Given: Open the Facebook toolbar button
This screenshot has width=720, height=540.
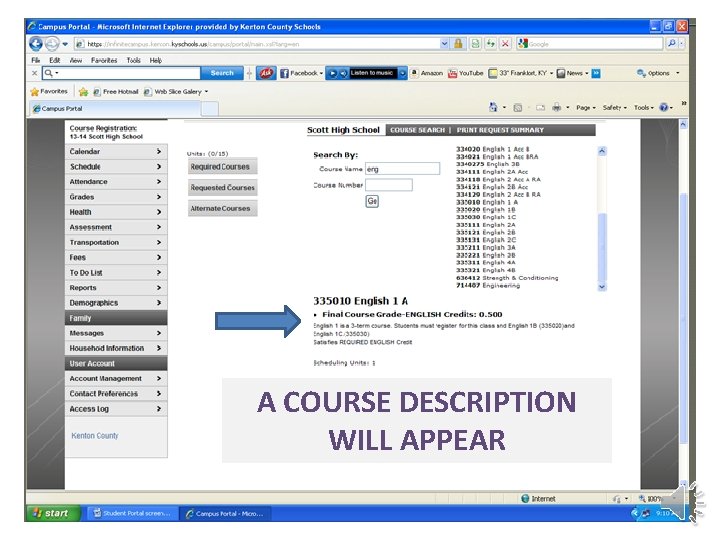Looking at the screenshot, I should (301, 73).
